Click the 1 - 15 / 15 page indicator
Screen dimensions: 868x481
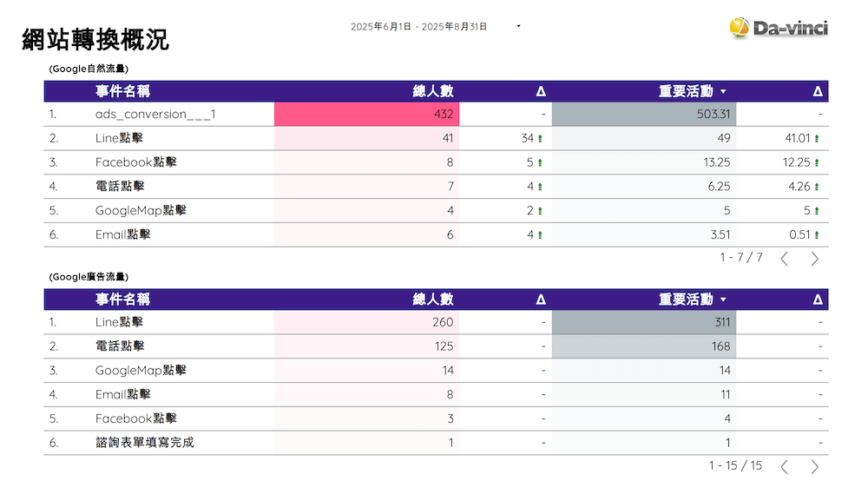(735, 466)
